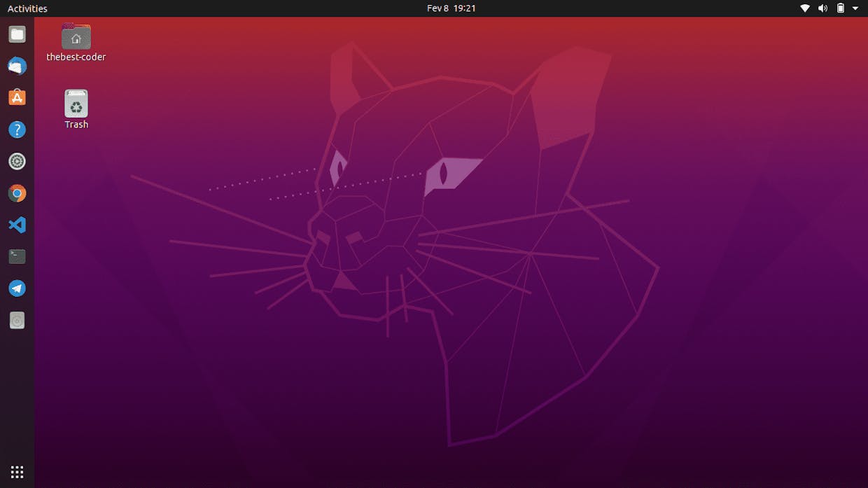Viewport: 868px width, 488px height.
Task: Open Ubuntu Software store icon
Action: [x=17, y=97]
